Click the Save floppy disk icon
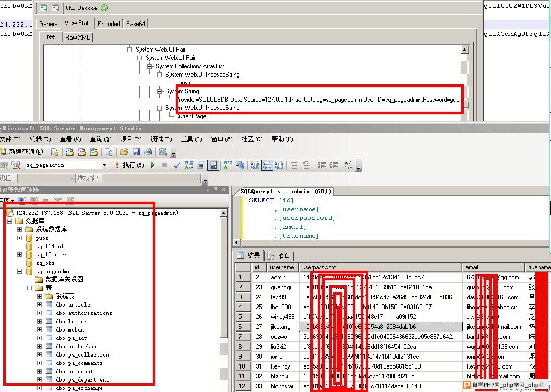This screenshot has height=392, width=551. click(x=136, y=152)
